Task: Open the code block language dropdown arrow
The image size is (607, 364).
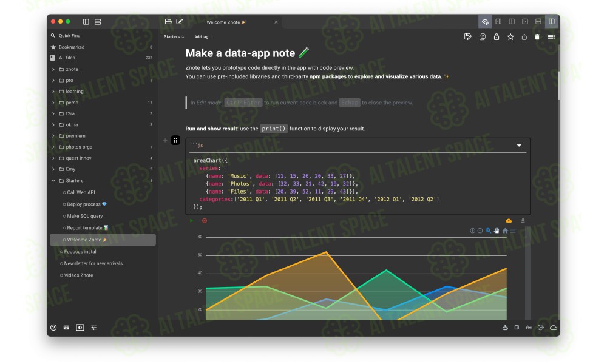Action: click(x=519, y=146)
